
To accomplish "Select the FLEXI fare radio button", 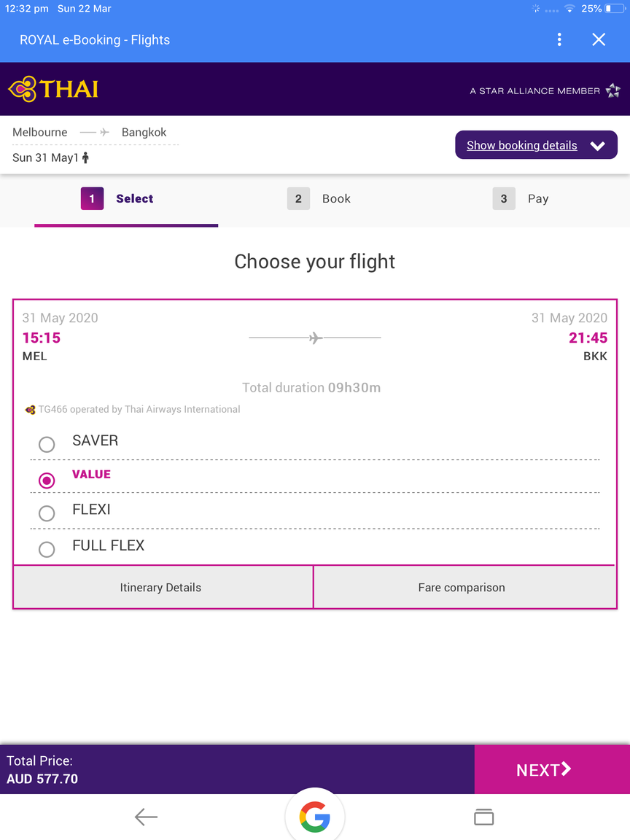I will coord(47,513).
